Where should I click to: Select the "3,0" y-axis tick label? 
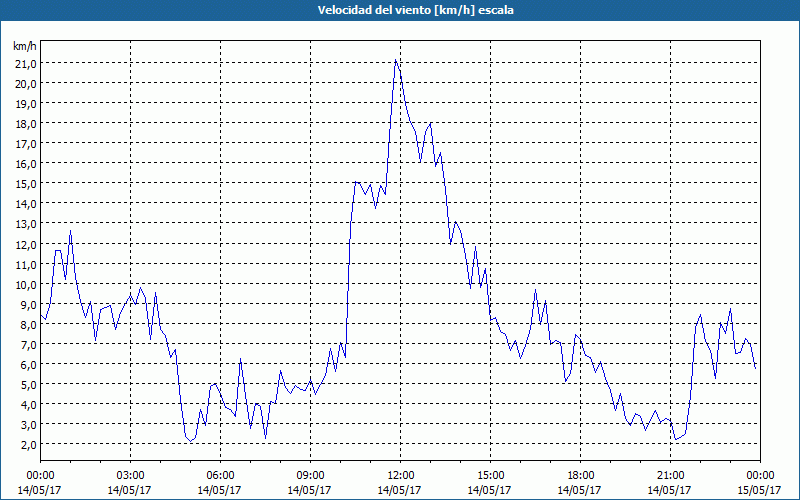click(x=29, y=425)
